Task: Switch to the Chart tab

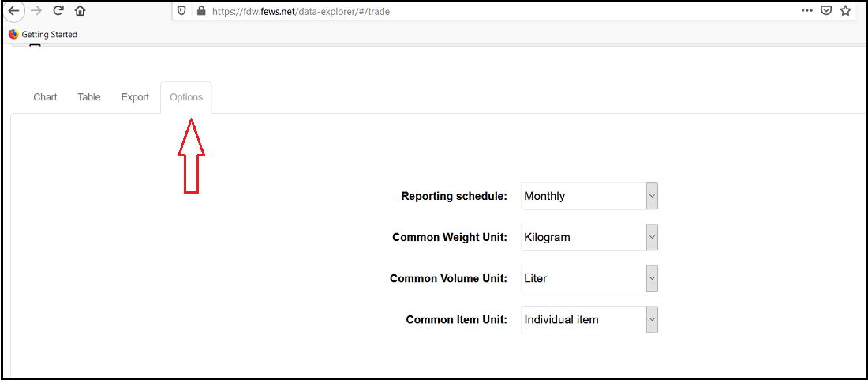Action: [45, 97]
